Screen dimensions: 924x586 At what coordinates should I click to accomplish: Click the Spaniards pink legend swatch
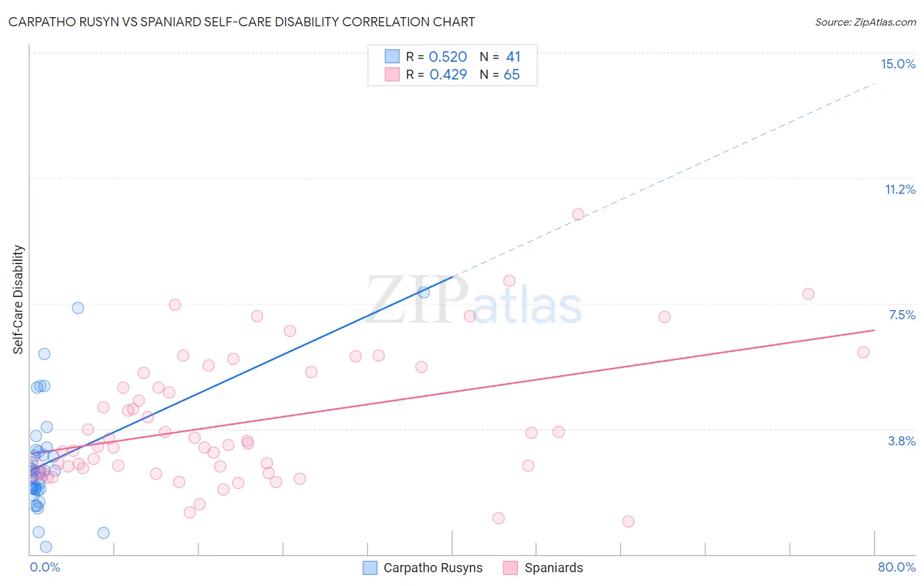pos(511,568)
